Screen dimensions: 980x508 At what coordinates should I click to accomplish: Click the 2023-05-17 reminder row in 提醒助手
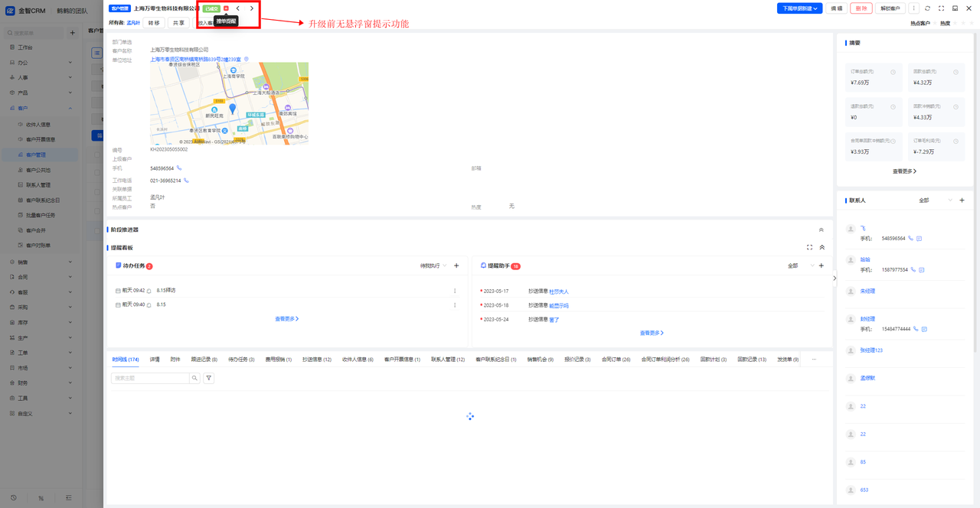(652, 291)
